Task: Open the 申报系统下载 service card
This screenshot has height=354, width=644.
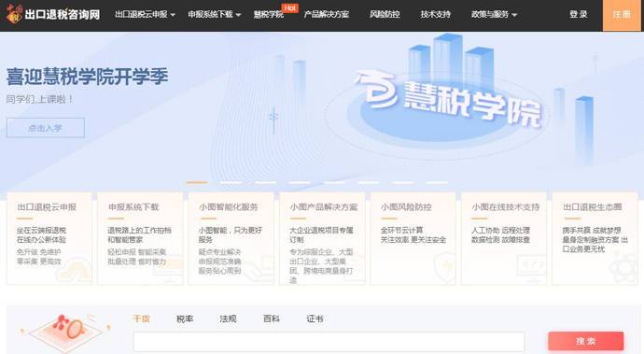Action: pyautogui.click(x=140, y=238)
